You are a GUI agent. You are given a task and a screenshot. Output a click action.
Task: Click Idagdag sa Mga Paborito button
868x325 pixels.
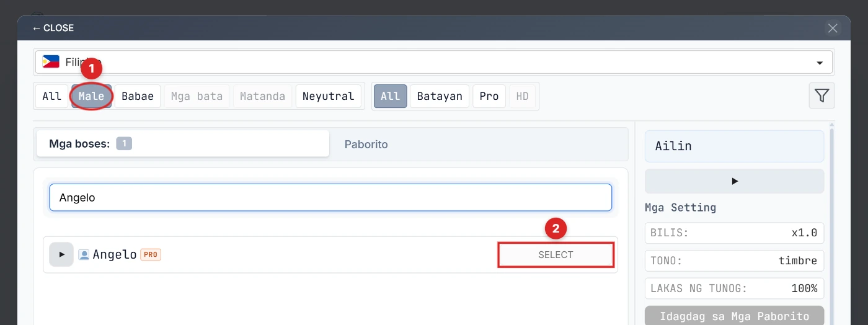click(734, 316)
